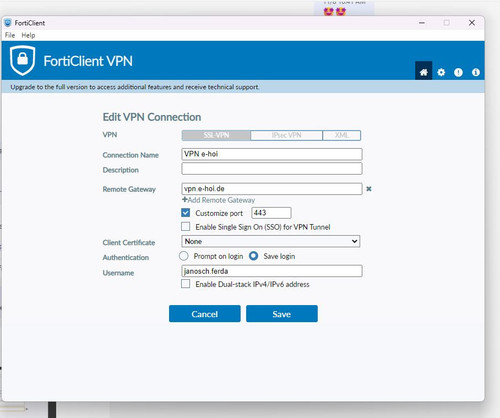Click the Cancel button
This screenshot has width=500, height=418.
[205, 314]
